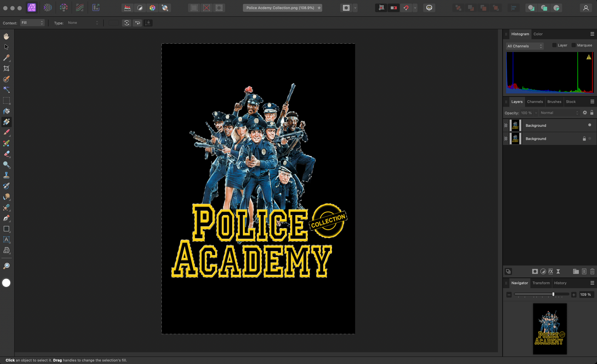Switch to the Color tab
This screenshot has width=597, height=364.
pos(538,34)
